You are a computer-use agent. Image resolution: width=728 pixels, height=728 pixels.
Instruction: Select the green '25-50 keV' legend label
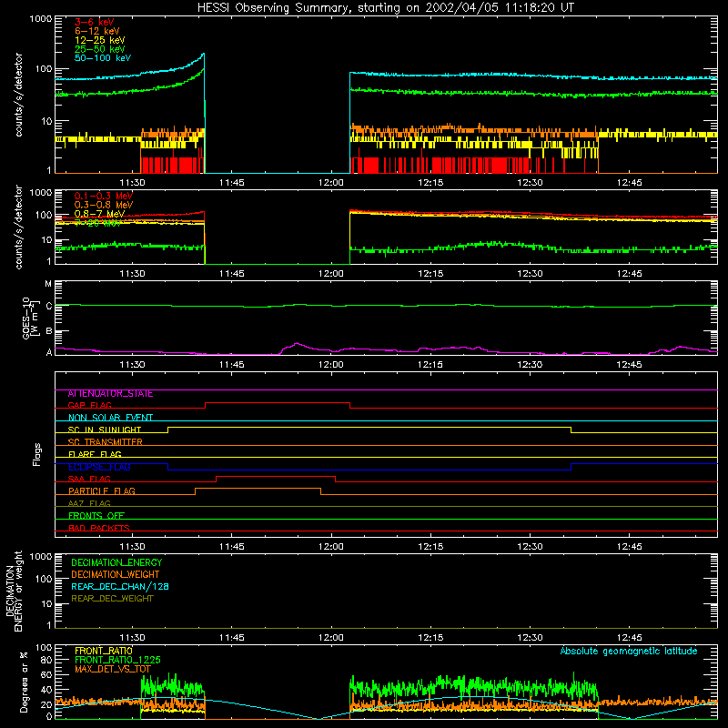coord(99,49)
